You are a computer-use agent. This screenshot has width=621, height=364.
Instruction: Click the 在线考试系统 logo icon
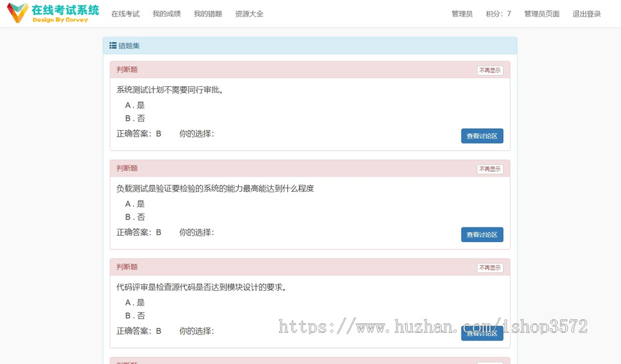click(18, 12)
